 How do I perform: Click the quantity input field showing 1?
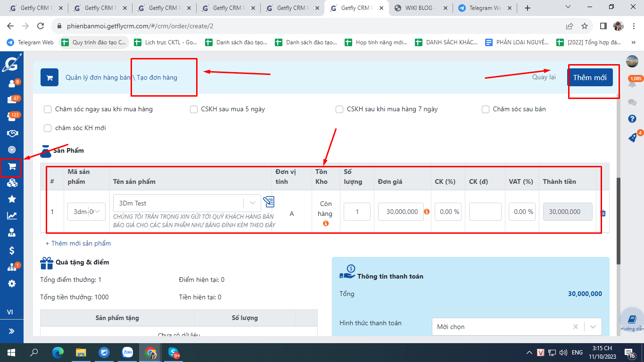pyautogui.click(x=357, y=212)
